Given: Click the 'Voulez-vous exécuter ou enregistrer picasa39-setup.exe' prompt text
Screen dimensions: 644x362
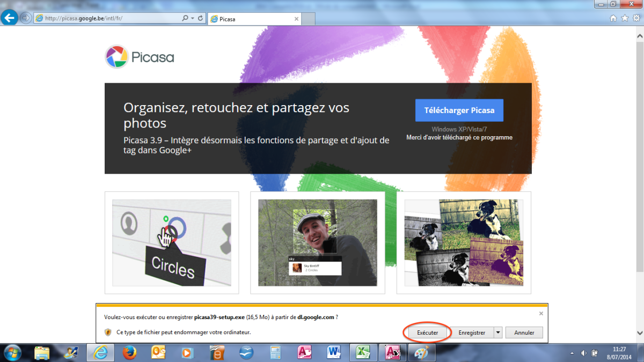Looking at the screenshot, I should tap(221, 317).
